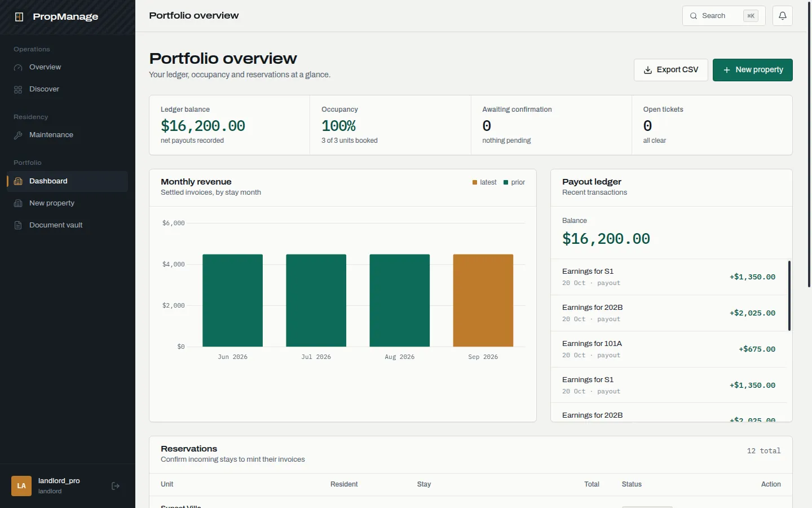Click the Unit column header
This screenshot has width=812, height=508.
(167, 484)
